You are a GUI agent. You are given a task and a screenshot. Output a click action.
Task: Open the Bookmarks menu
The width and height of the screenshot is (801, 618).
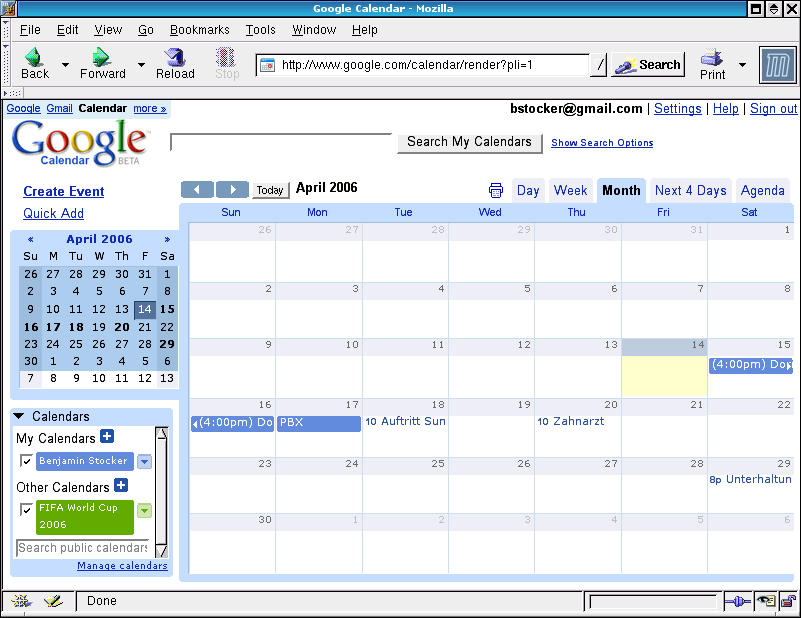click(200, 30)
